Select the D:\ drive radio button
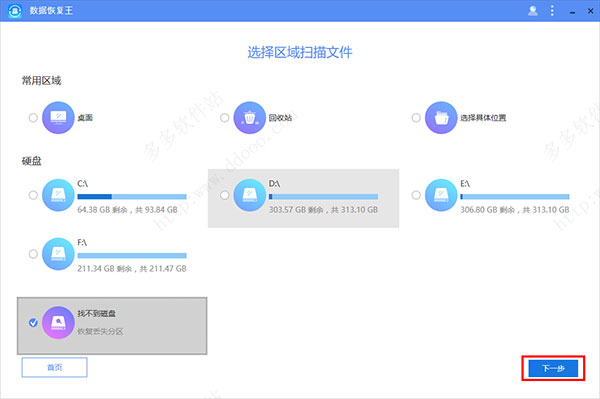Screen dimensions: 600x399 tap(225, 195)
